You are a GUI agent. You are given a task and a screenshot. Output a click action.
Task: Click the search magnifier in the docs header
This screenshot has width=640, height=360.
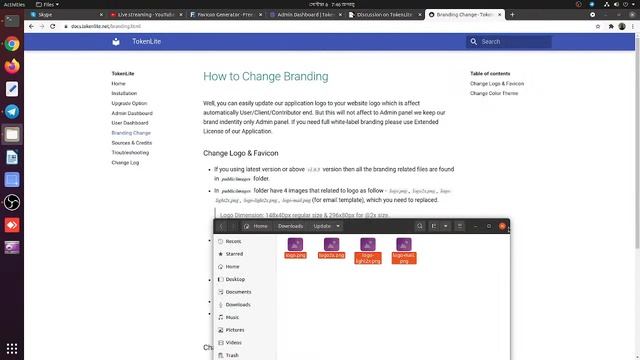coord(473,42)
